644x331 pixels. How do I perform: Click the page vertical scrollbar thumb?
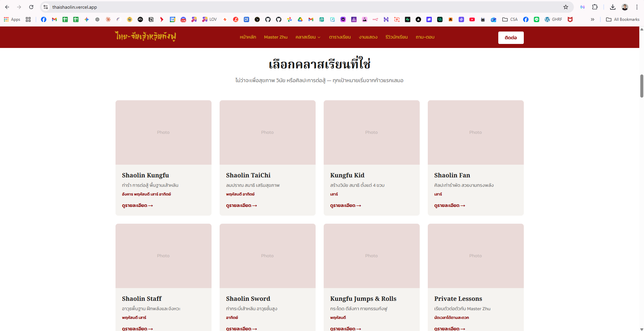642,86
